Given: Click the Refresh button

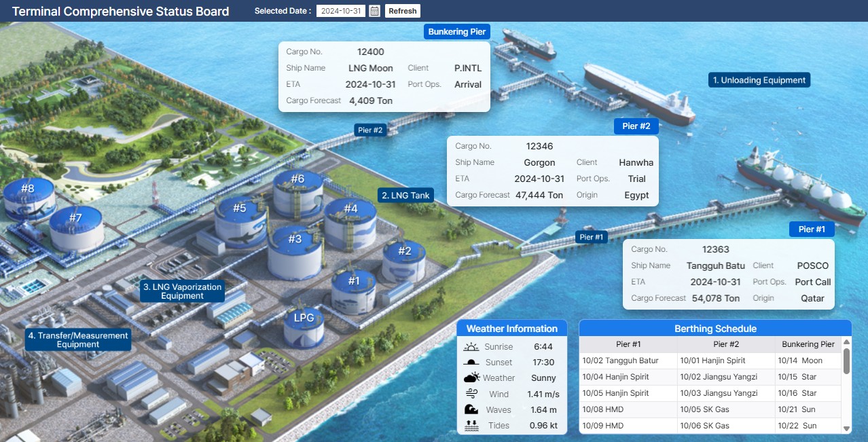Looking at the screenshot, I should pyautogui.click(x=402, y=11).
